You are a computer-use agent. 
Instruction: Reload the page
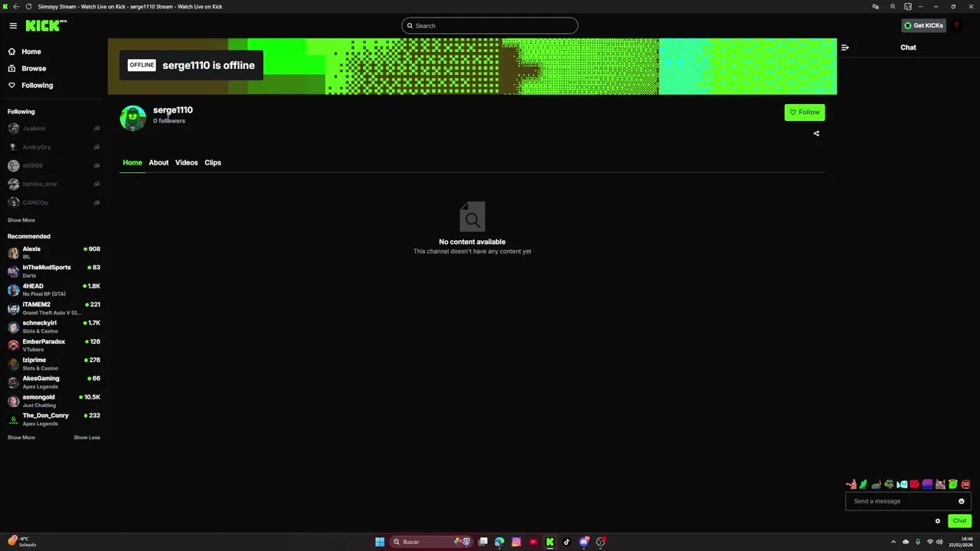(x=28, y=6)
